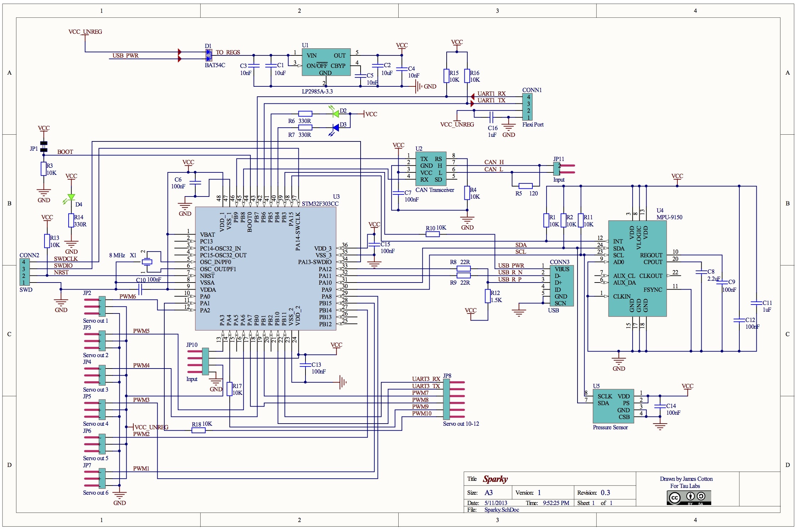798x532 pixels.
Task: Click the Sparky.SchDoc file name
Action: coord(501,510)
